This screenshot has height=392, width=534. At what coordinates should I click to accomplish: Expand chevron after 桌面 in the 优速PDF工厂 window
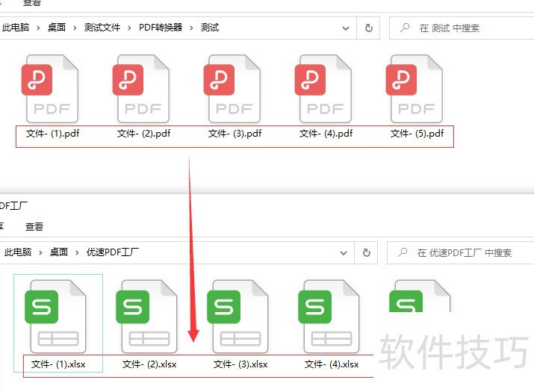77,252
